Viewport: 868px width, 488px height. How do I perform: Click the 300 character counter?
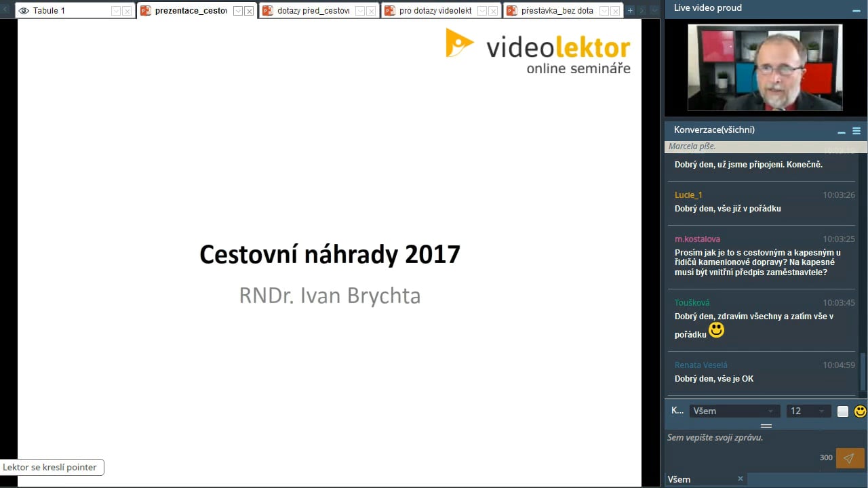826,457
